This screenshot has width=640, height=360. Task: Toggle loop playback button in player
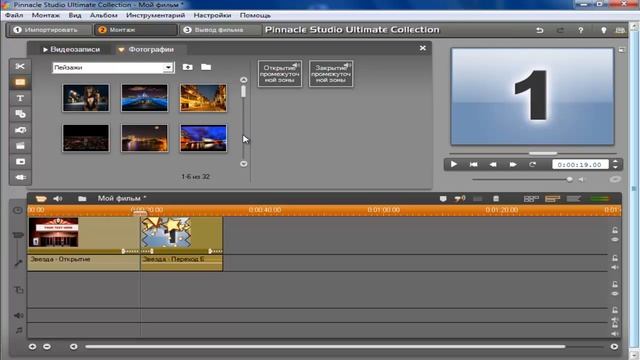(x=532, y=164)
